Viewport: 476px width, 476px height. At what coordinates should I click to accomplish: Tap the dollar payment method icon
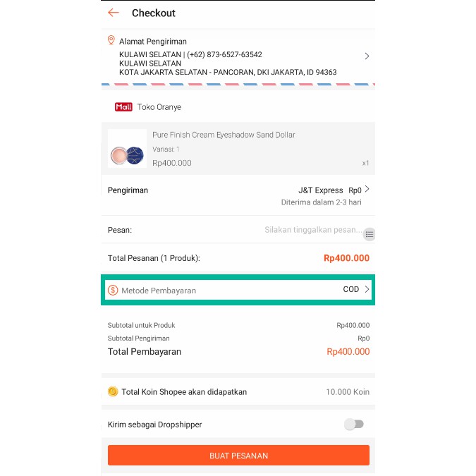(113, 290)
